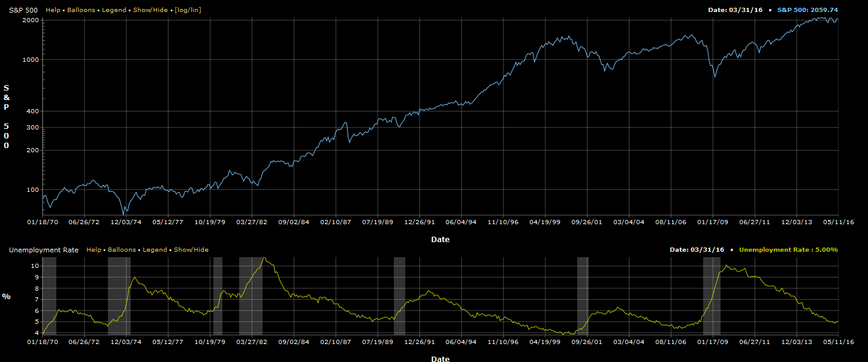Click '06/26/72' date under Unemployment chart
Image resolution: width=868 pixels, height=362 pixels.
85,342
